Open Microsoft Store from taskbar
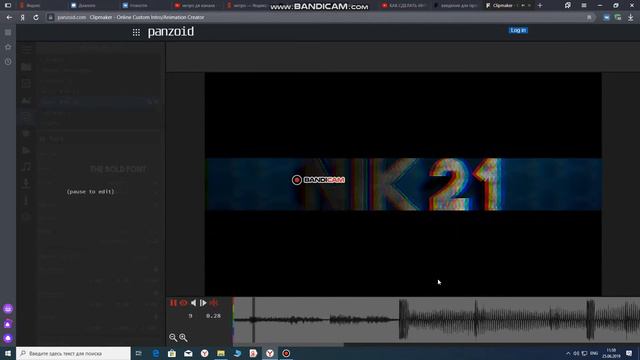This screenshot has height=360, width=640. 172,353
